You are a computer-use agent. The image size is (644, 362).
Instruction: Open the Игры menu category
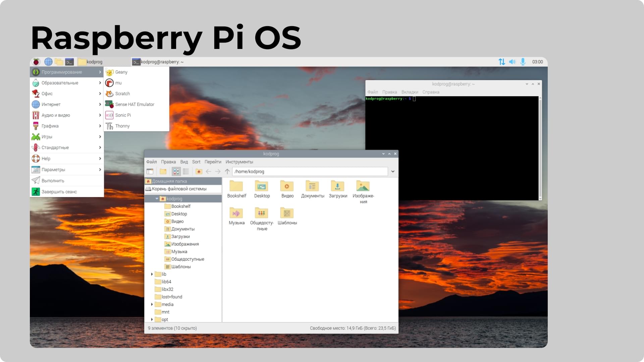[x=67, y=137]
